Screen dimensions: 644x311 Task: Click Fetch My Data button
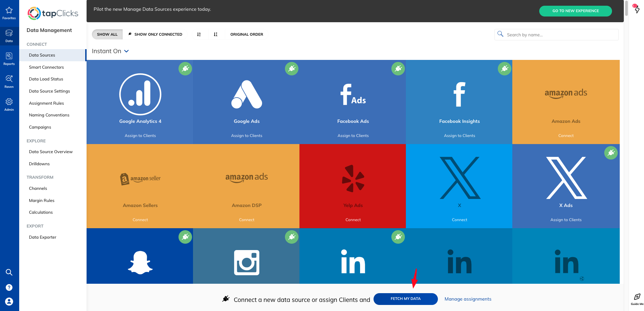pos(406,299)
